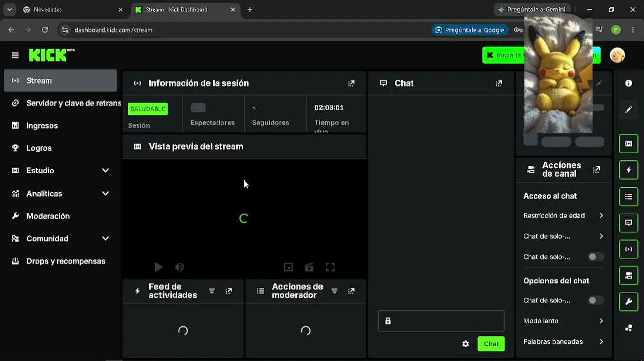Click the bubbles icon below the wrench
The image size is (644, 361).
(x=629, y=328)
